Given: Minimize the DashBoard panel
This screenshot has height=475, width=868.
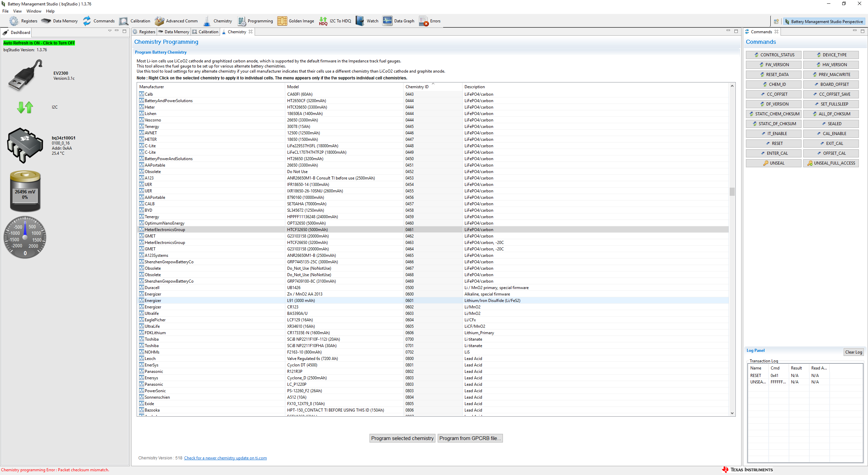Looking at the screenshot, I should [117, 31].
